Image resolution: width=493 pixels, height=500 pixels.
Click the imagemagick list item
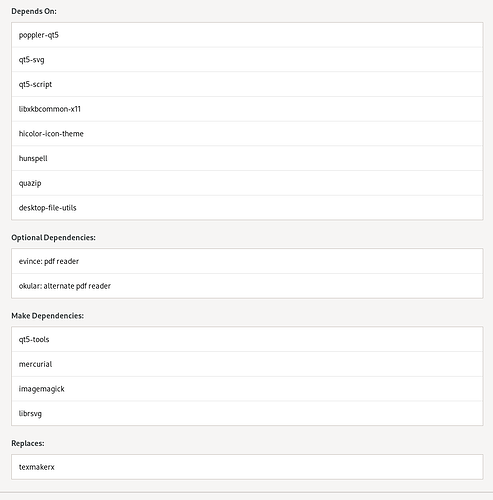(247, 389)
